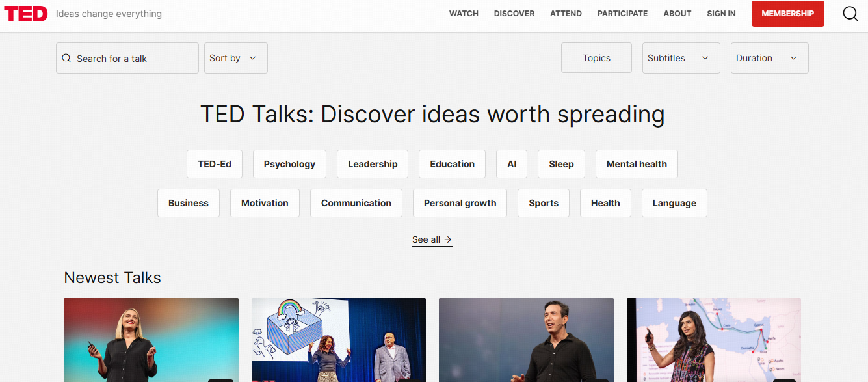
Task: Go to the Sign In page
Action: 721,14
